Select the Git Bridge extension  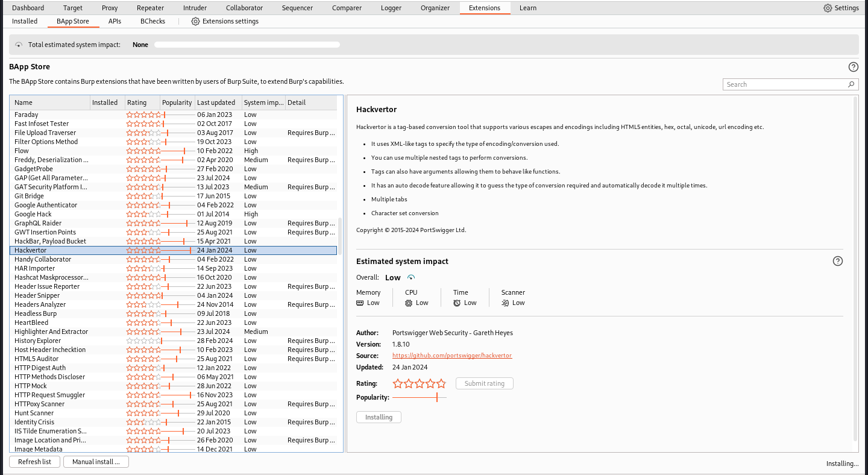(x=174, y=196)
